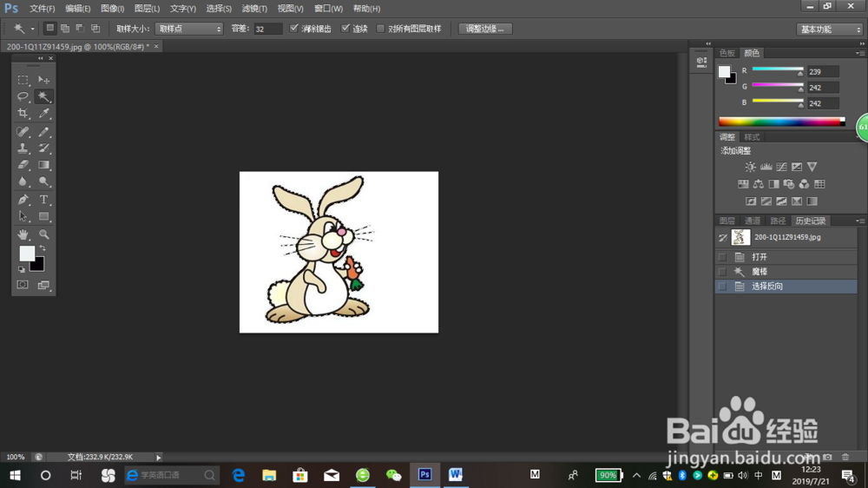Enable 对所有图层取样 checkbox
The image size is (868, 488).
pyautogui.click(x=381, y=29)
